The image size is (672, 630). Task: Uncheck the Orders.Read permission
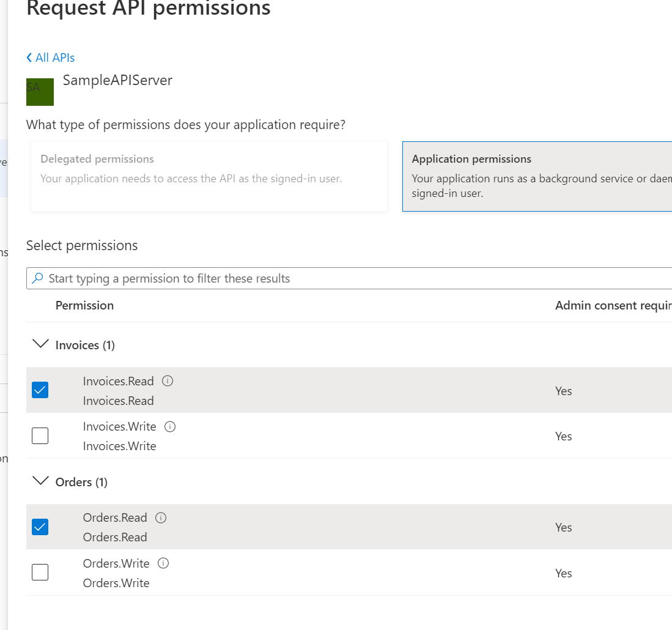click(40, 527)
